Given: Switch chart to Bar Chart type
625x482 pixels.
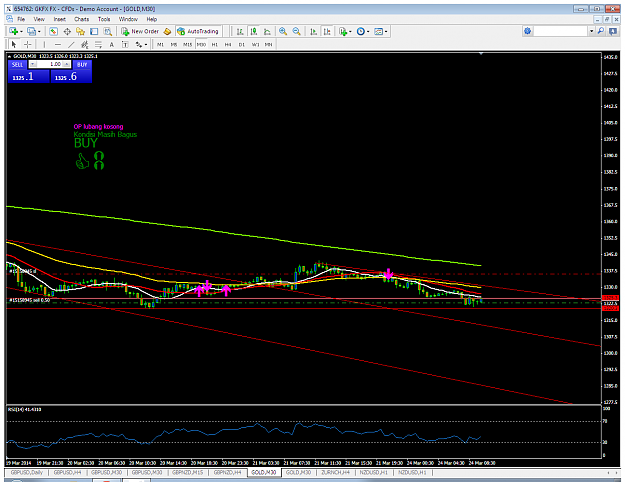Looking at the screenshot, I should click(x=240, y=31).
